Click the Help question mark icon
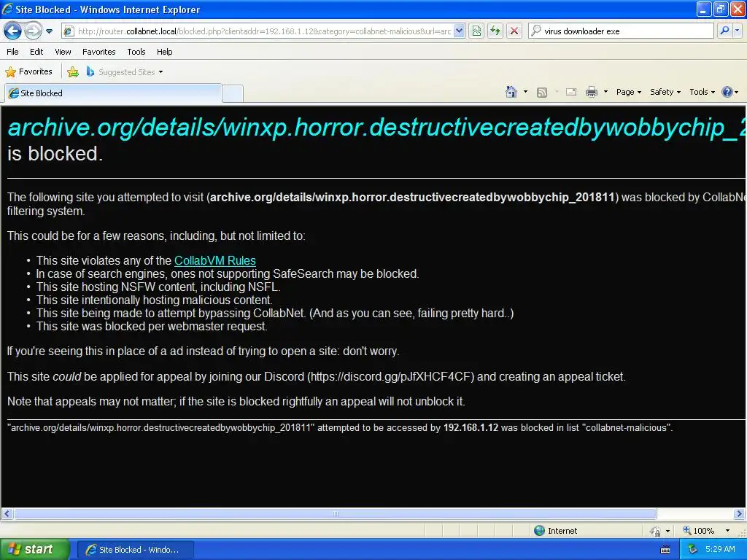This screenshot has height=560, width=747. pyautogui.click(x=727, y=92)
